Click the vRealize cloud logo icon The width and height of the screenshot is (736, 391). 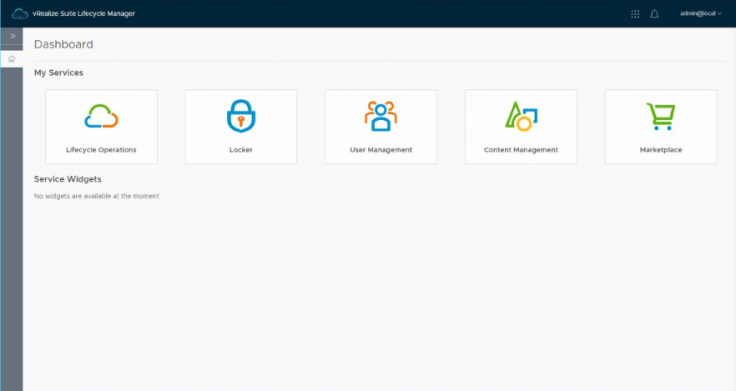point(20,14)
